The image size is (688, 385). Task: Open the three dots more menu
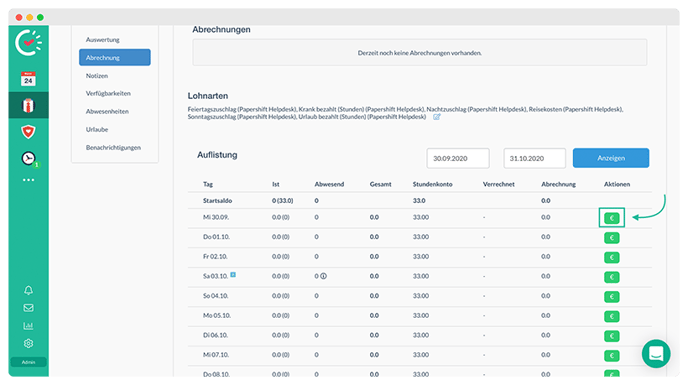[x=29, y=180]
